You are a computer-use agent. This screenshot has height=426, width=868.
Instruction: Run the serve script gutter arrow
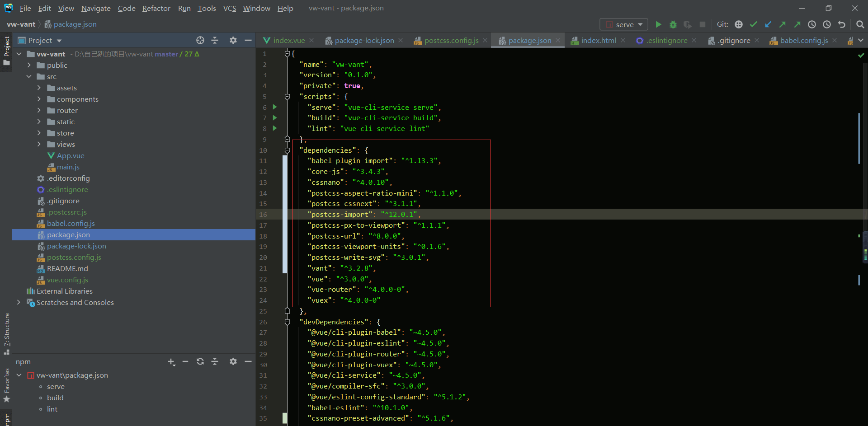click(274, 107)
